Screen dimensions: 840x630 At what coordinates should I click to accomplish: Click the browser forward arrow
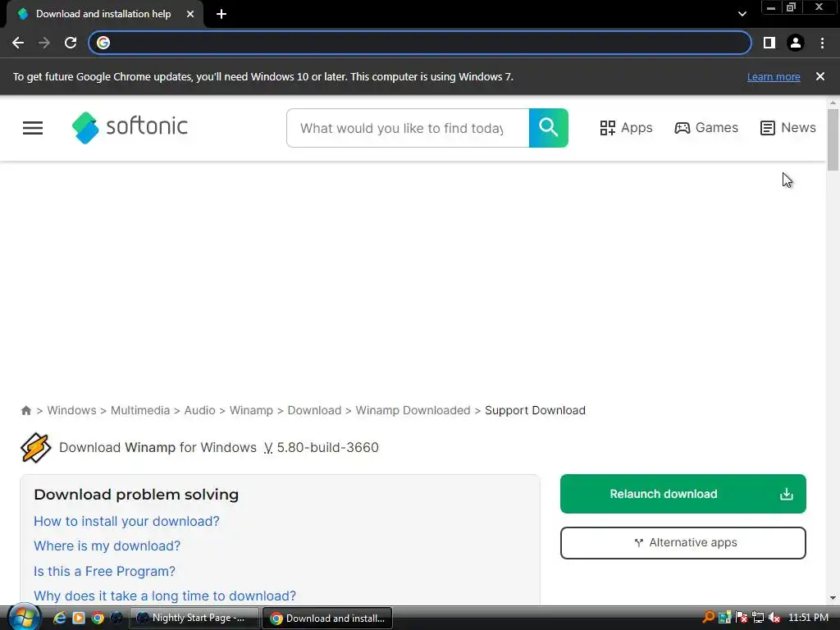click(x=44, y=43)
